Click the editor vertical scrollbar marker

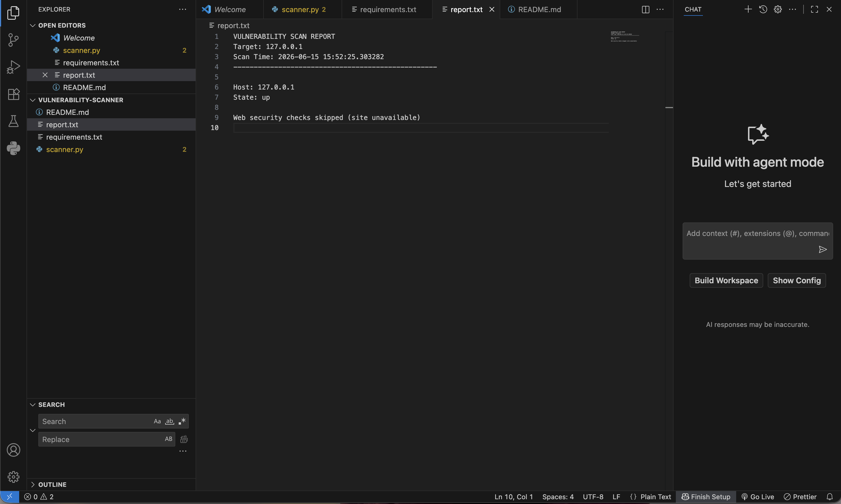tap(669, 107)
